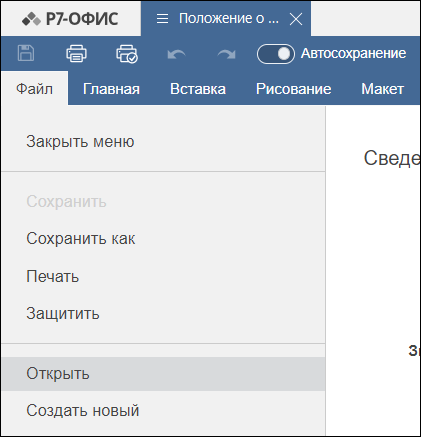Open the Вставка ribbon tab
Viewport: 421px width, 437px height.
tap(198, 89)
